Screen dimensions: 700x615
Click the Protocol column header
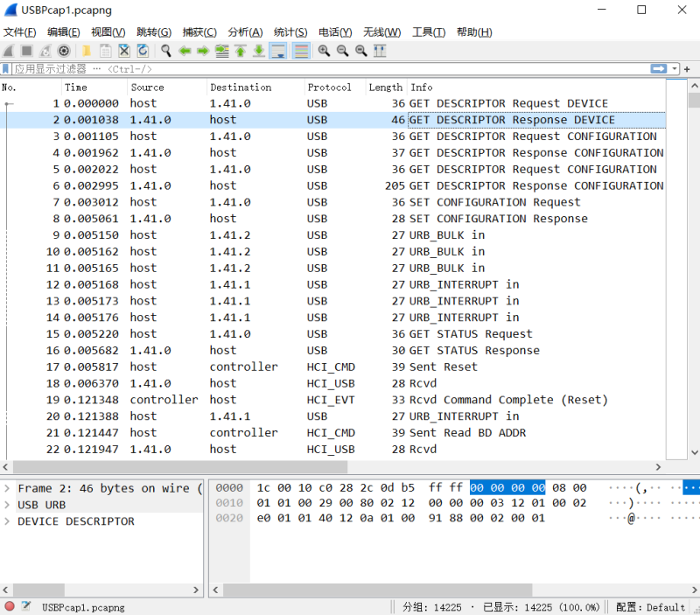click(330, 87)
